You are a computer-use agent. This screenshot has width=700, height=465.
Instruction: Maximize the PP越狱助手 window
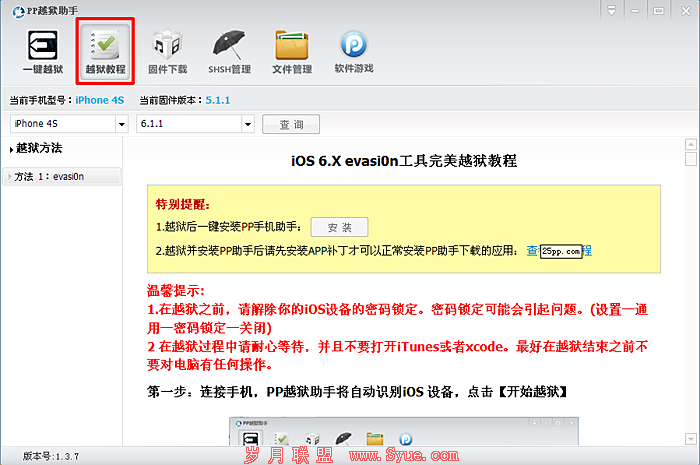(658, 10)
